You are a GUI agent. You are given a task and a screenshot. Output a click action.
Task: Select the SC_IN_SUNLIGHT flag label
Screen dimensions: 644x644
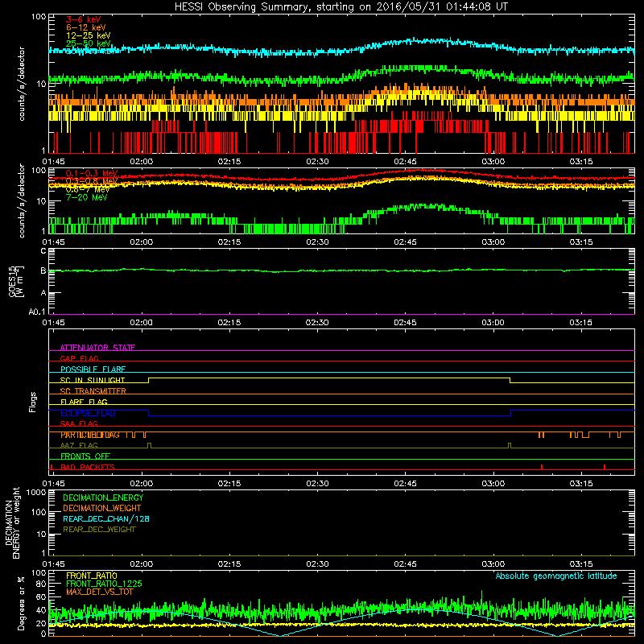(x=93, y=380)
